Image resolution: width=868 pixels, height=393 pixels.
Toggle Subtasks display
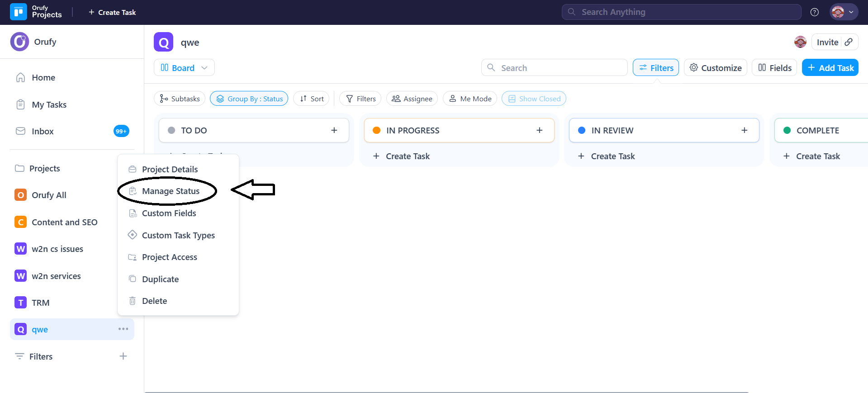[x=180, y=99]
